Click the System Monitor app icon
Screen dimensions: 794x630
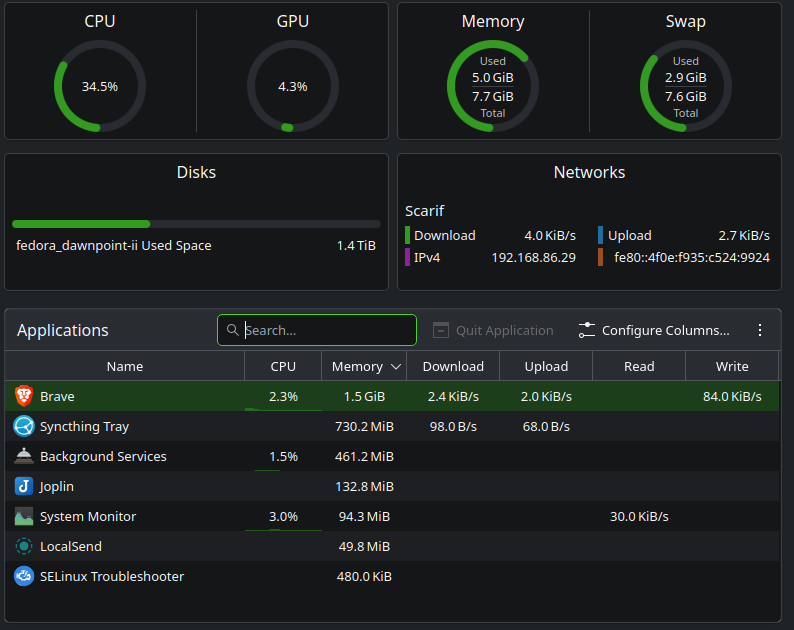click(x=24, y=516)
